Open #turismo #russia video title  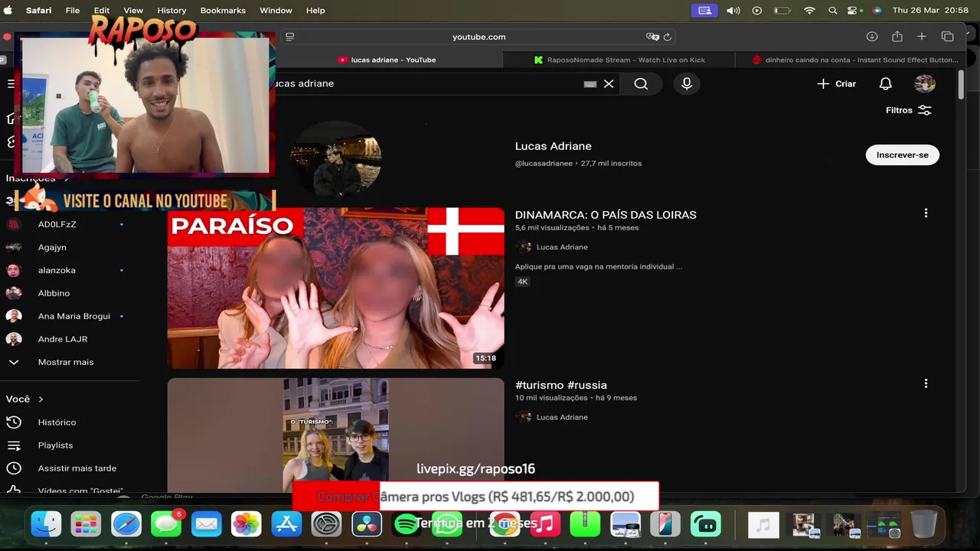561,385
